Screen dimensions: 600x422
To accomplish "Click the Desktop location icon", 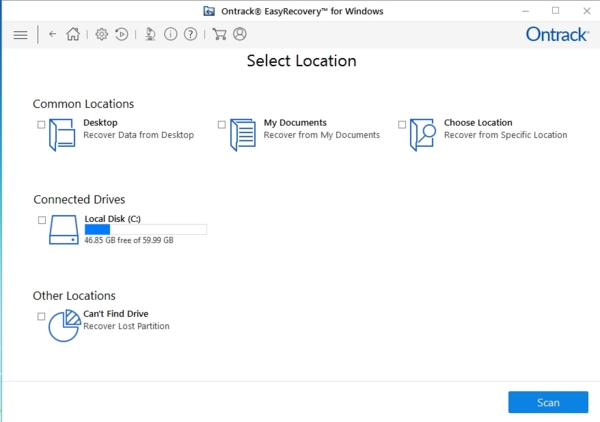I will coord(62,135).
